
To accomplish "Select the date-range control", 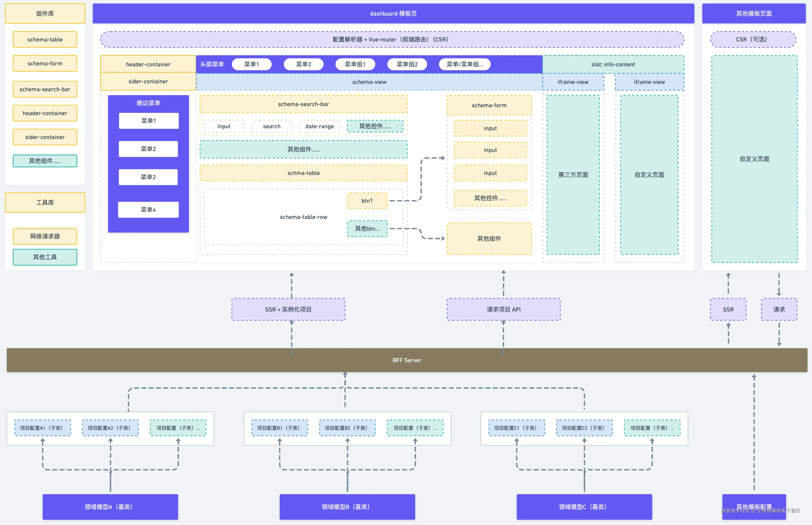I will [x=319, y=126].
